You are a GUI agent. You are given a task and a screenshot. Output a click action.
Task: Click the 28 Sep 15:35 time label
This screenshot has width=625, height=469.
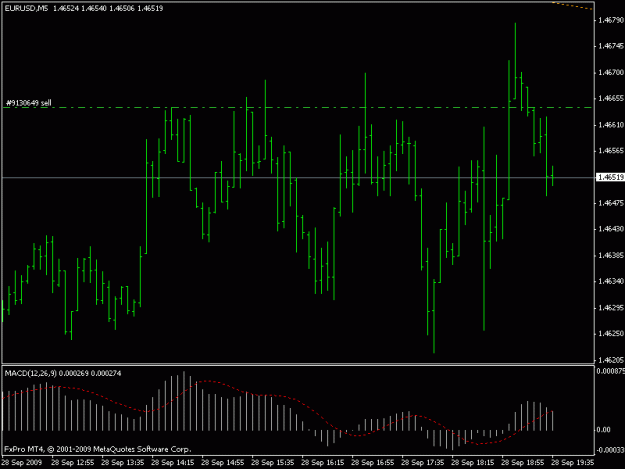click(x=273, y=463)
